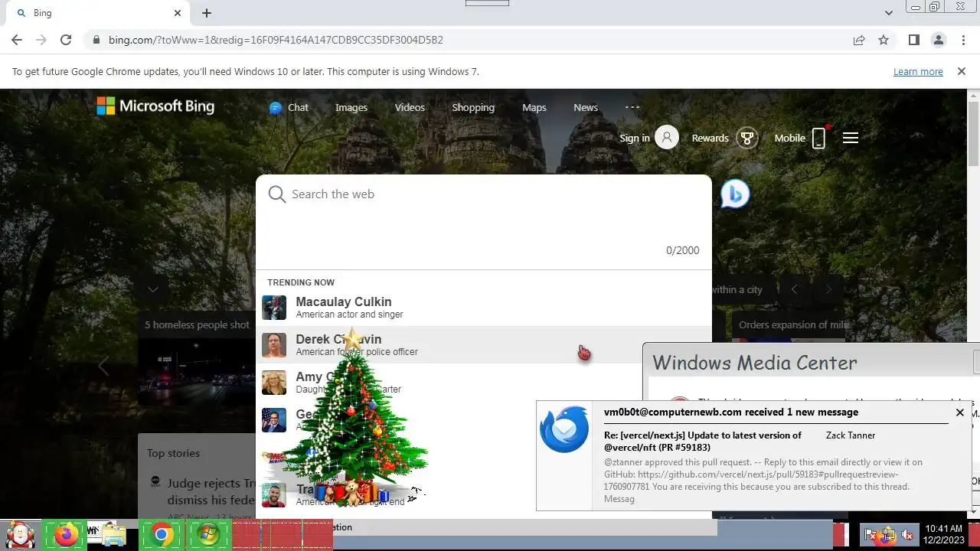Click Sign in on Bing
The width and height of the screenshot is (980, 551).
tap(648, 138)
